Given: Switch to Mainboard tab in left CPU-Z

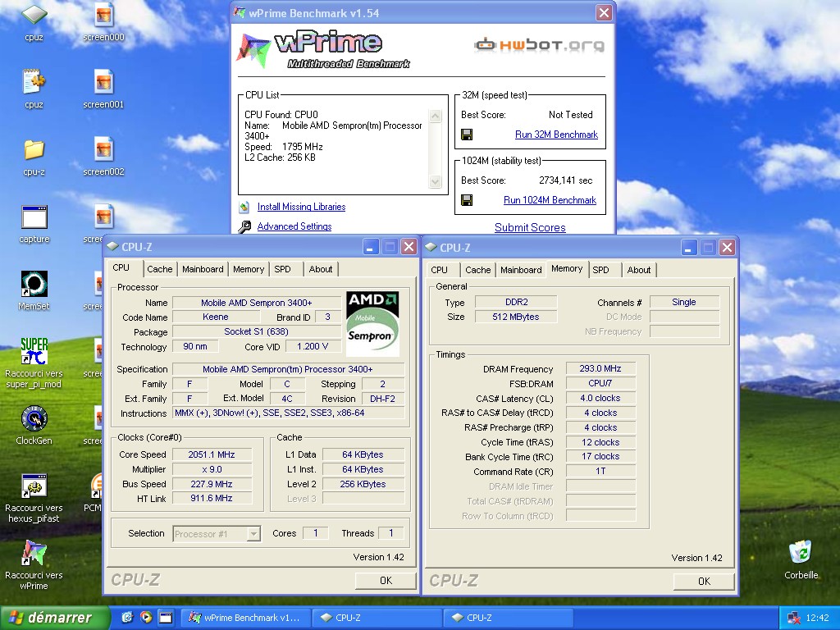Looking at the screenshot, I should [x=203, y=269].
